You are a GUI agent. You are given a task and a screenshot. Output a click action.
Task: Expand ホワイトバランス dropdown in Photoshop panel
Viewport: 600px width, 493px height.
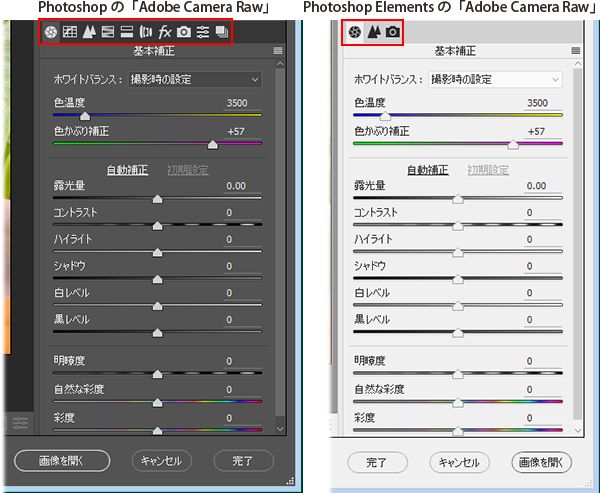(x=195, y=80)
